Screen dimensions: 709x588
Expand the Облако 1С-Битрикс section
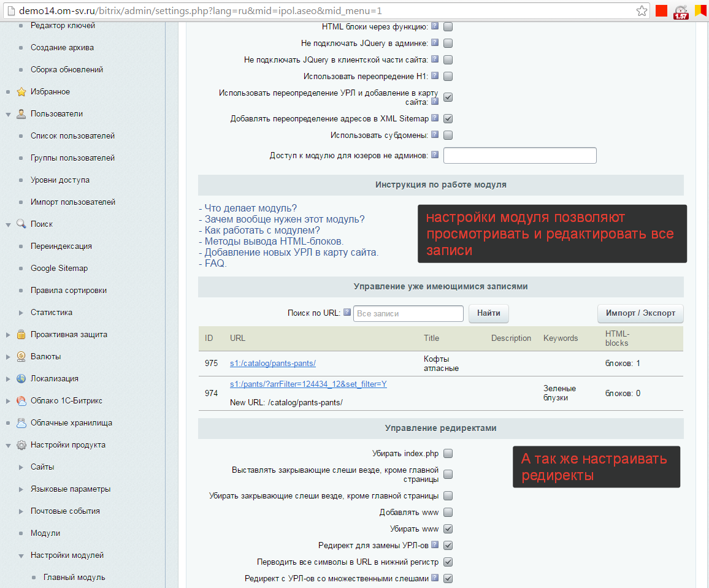8,401
